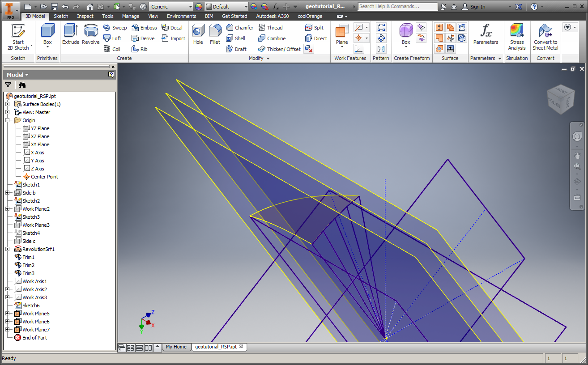Expand the RevolutionSrf1 node

(7, 249)
